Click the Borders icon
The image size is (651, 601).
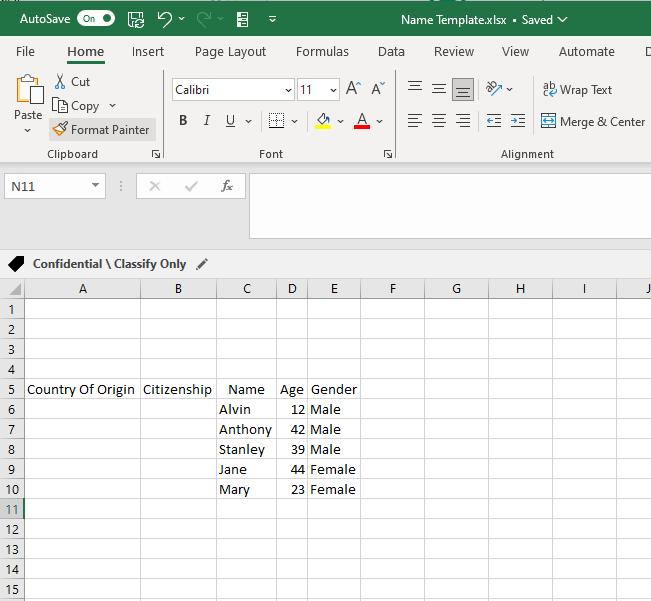click(277, 121)
